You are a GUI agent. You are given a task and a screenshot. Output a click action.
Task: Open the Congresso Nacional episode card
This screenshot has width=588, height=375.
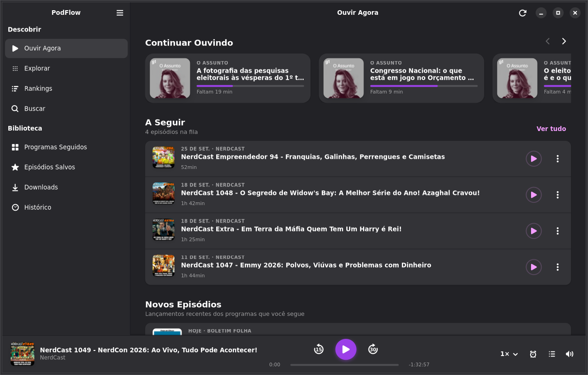401,78
